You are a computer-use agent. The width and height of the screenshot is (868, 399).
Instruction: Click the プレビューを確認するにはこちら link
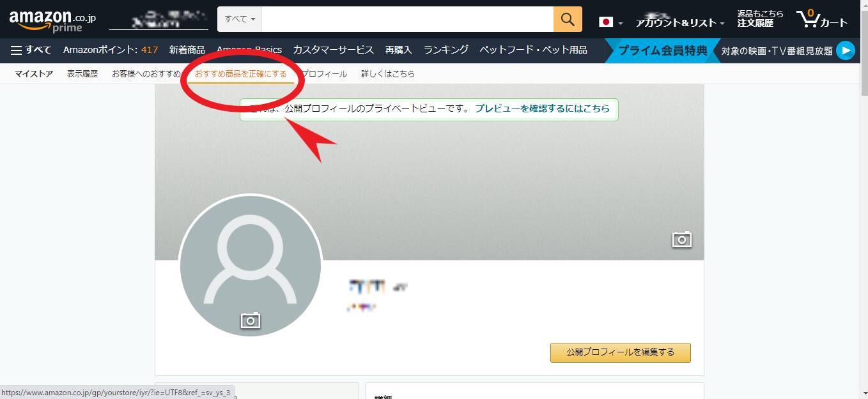(542, 109)
